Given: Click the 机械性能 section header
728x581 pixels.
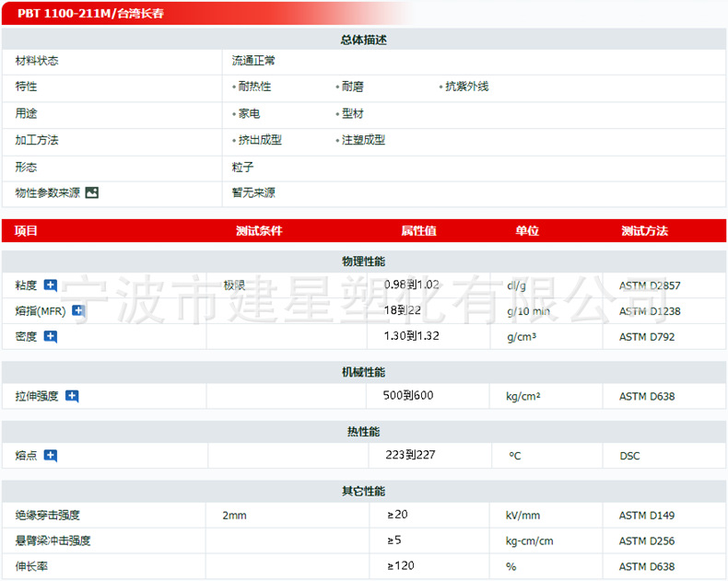Looking at the screenshot, I should pyautogui.click(x=363, y=372).
